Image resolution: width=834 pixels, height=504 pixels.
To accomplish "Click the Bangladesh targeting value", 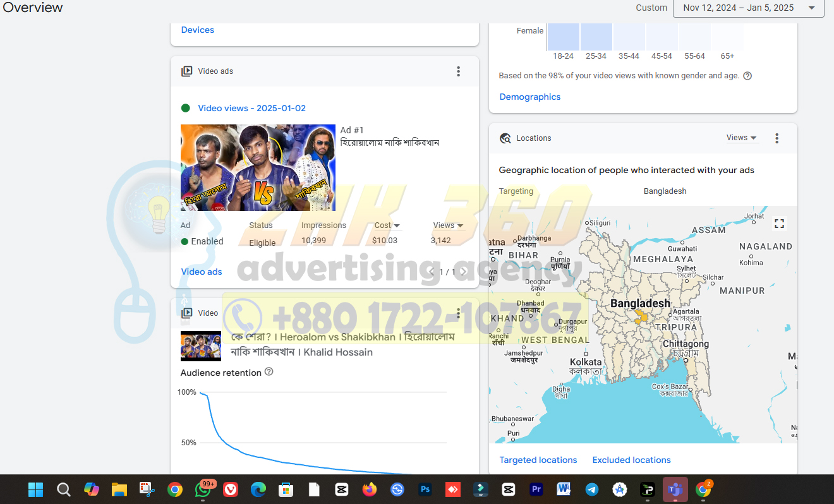I will point(665,191).
